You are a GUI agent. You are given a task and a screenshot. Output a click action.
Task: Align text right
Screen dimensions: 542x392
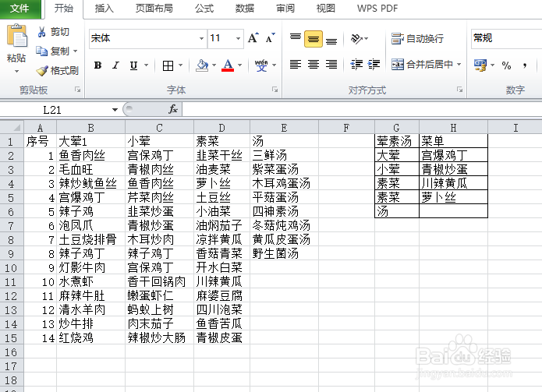tap(331, 65)
